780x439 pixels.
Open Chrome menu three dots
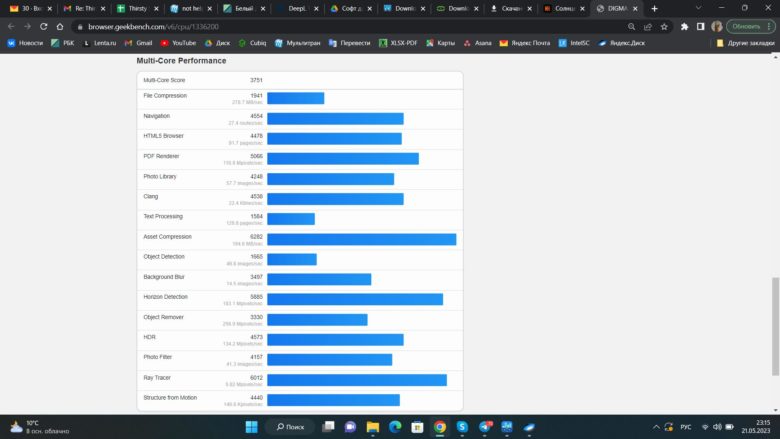click(769, 26)
